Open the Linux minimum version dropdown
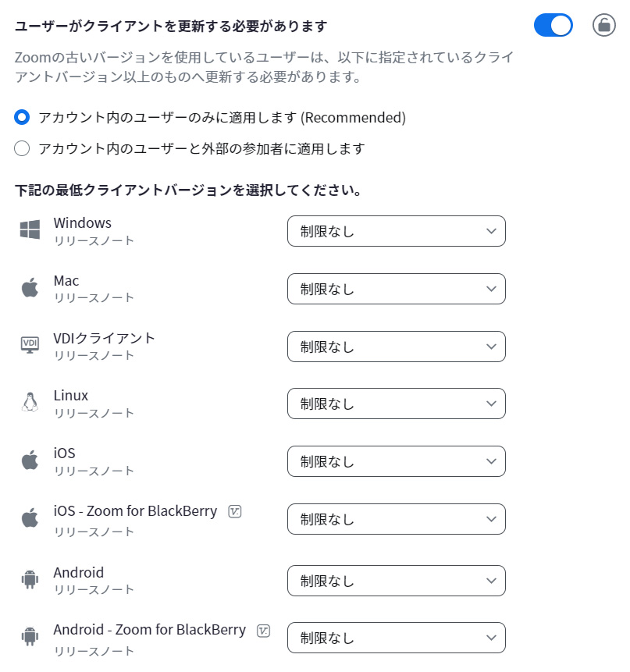Screen dimensions: 630x672 (396, 404)
